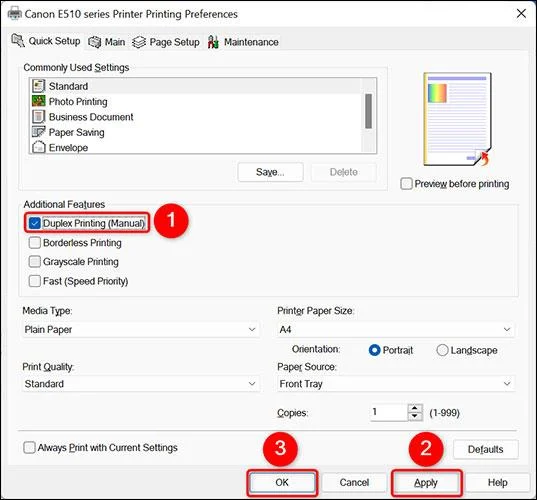Select the Paper Saving icon
The image size is (537, 500).
click(x=38, y=132)
